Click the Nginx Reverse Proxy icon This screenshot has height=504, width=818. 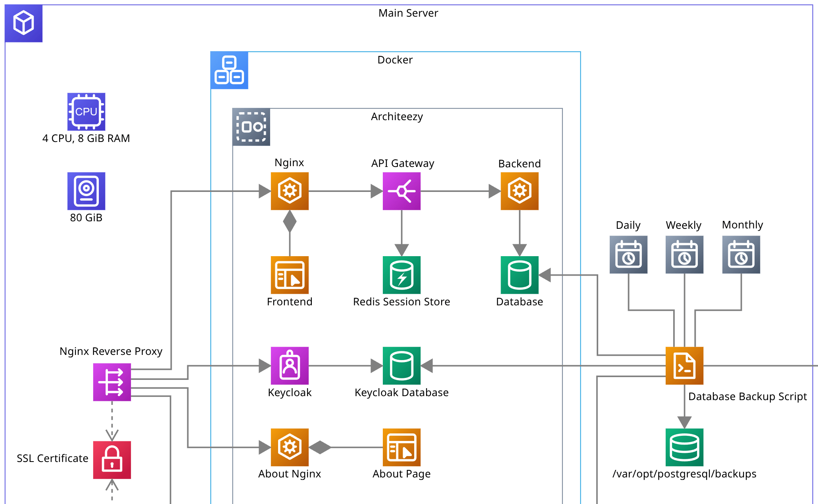112,381
